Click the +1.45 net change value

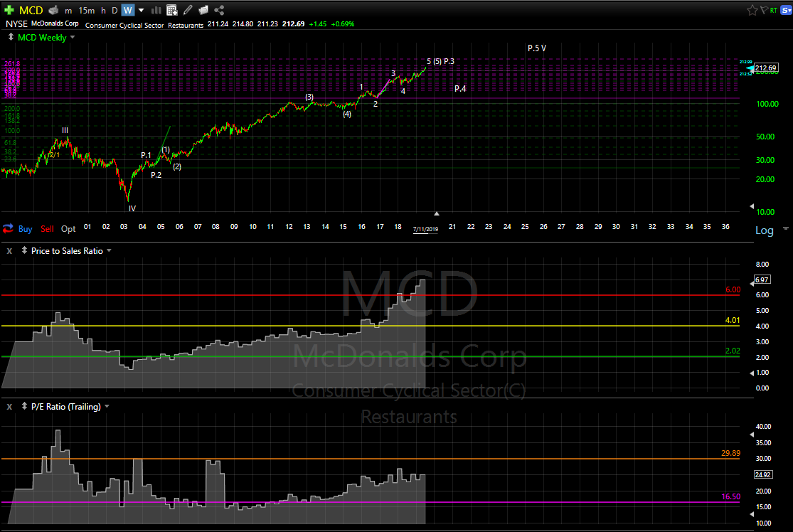tap(318, 23)
